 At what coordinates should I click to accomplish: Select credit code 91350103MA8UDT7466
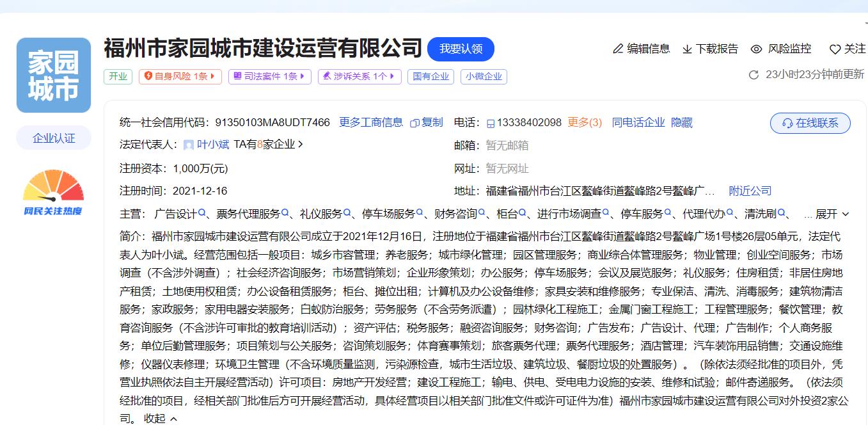[272, 122]
